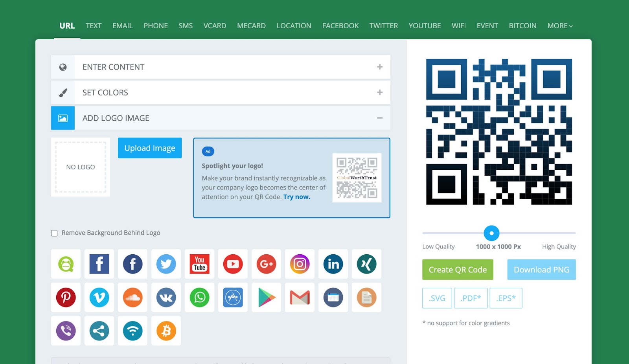Pick the LinkedIn logo icon
The image size is (629, 364).
point(333,264)
